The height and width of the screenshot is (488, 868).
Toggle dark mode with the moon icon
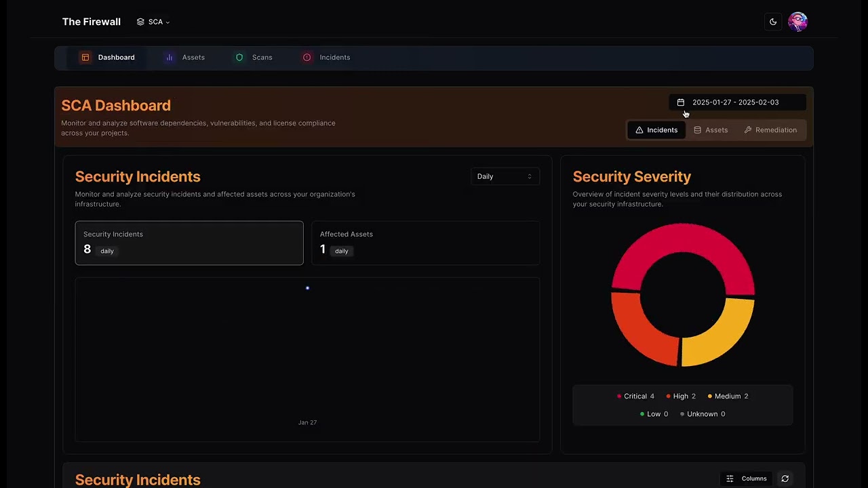click(773, 21)
